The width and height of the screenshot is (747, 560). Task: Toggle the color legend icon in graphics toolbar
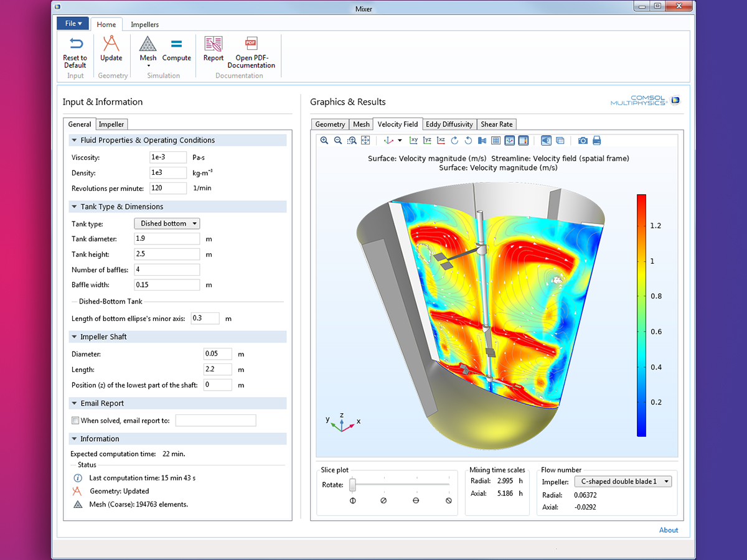click(523, 140)
